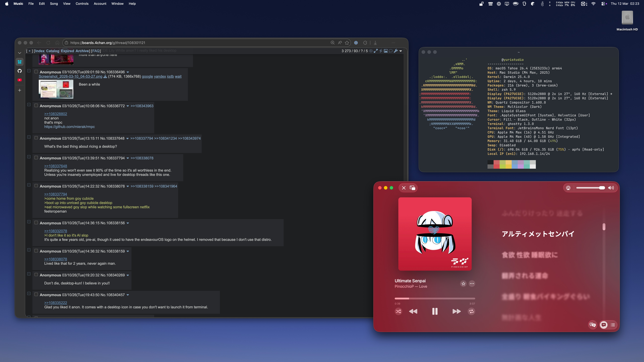Click the Catalog link in the board navigation
This screenshot has height=362, width=644.
tap(52, 51)
